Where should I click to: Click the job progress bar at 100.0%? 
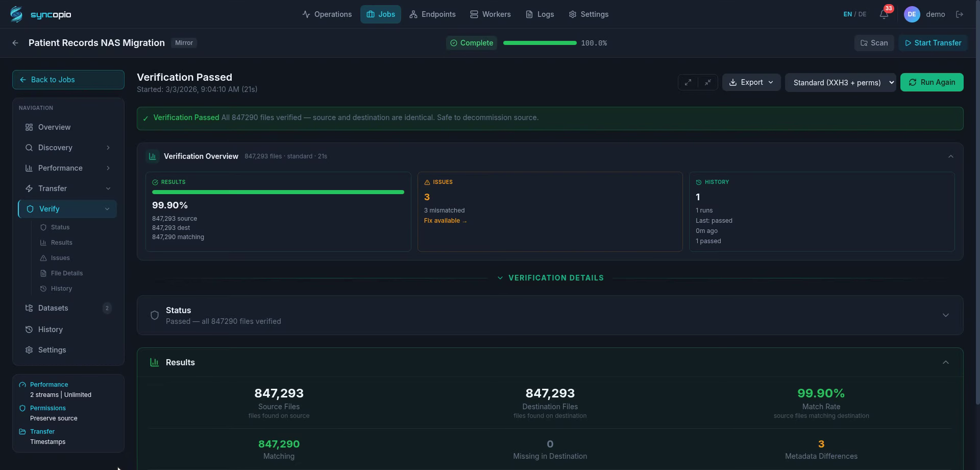click(x=540, y=43)
